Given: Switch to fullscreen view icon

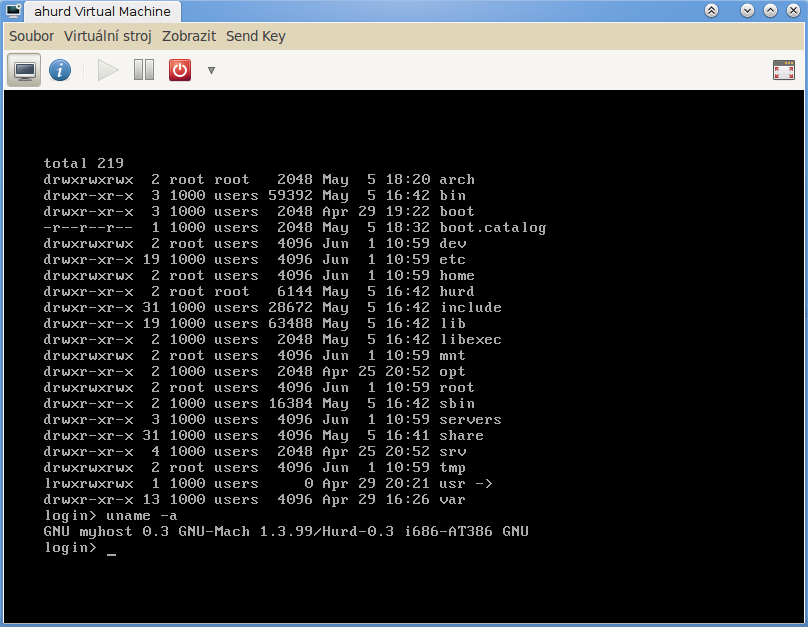Looking at the screenshot, I should [x=784, y=70].
